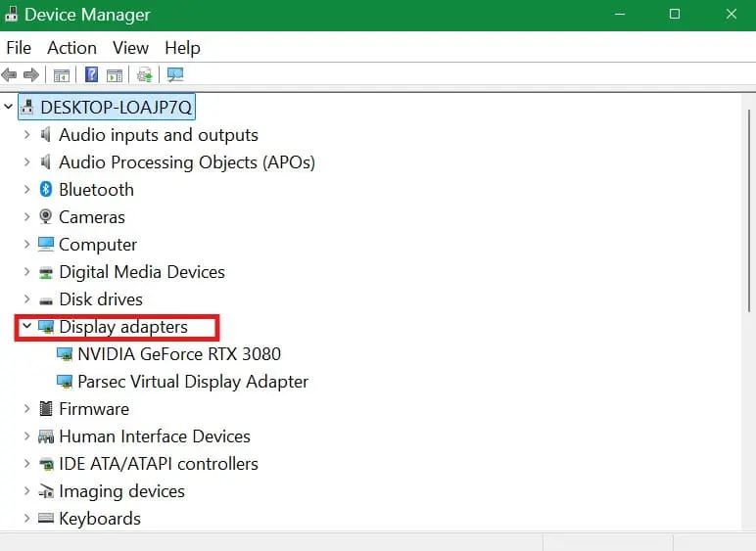Click the Properties action pane toolbar icon
This screenshot has height=551, width=756.
click(115, 75)
